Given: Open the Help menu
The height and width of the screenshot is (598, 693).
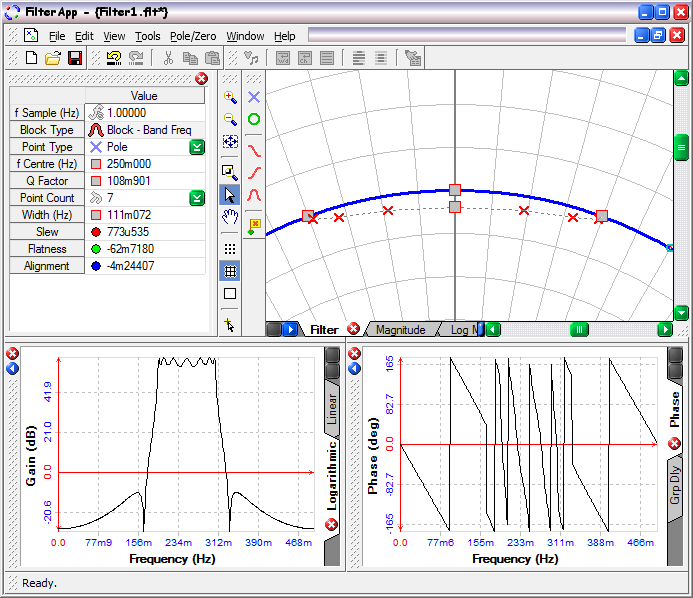Looking at the screenshot, I should click(x=285, y=36).
